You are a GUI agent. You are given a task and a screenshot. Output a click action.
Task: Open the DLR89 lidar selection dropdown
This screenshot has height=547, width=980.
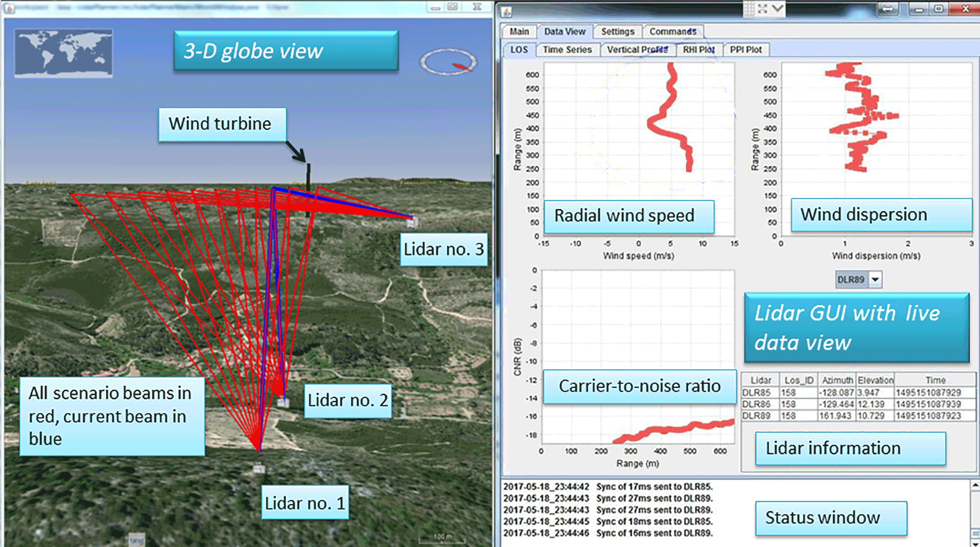875,280
